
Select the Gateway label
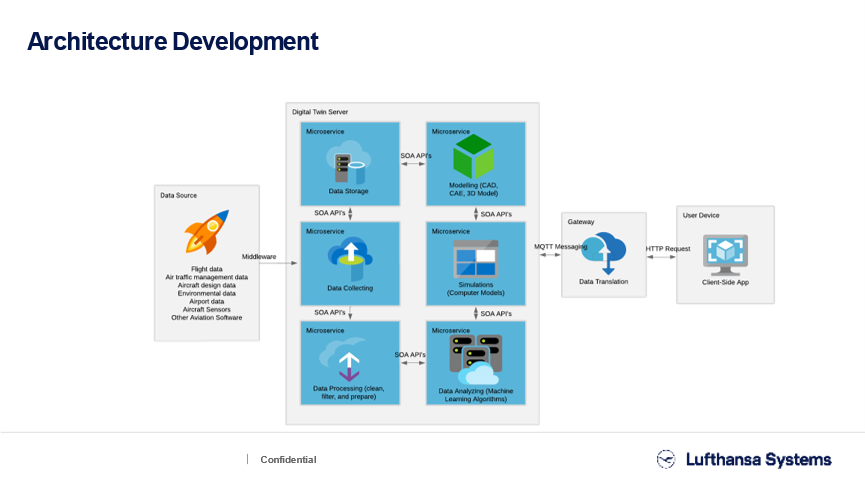(x=581, y=222)
